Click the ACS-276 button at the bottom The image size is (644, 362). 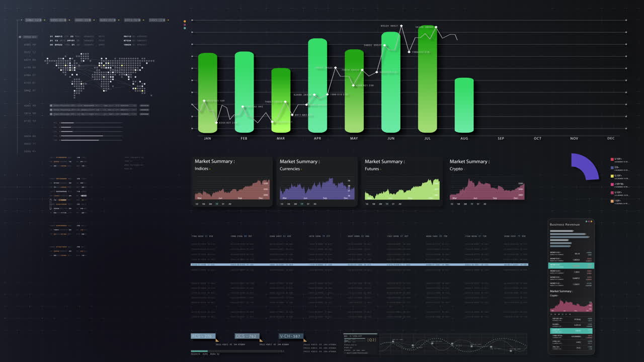[203, 336]
